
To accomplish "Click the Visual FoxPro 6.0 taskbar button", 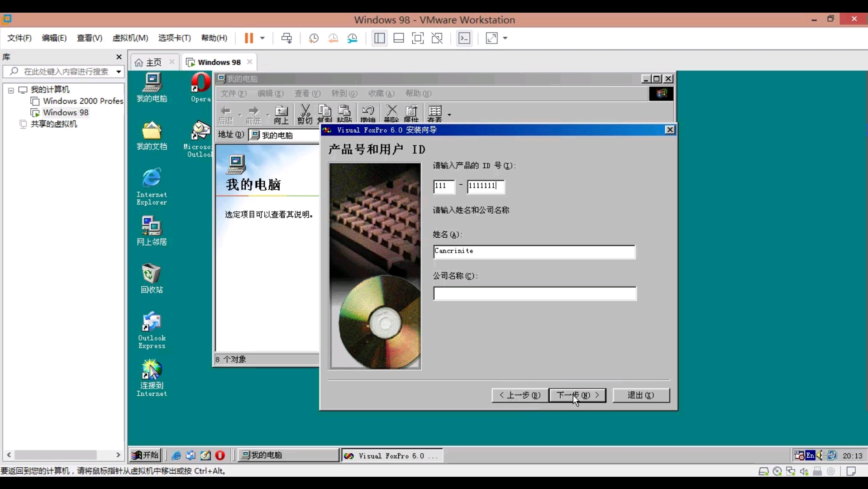I will click(x=391, y=456).
